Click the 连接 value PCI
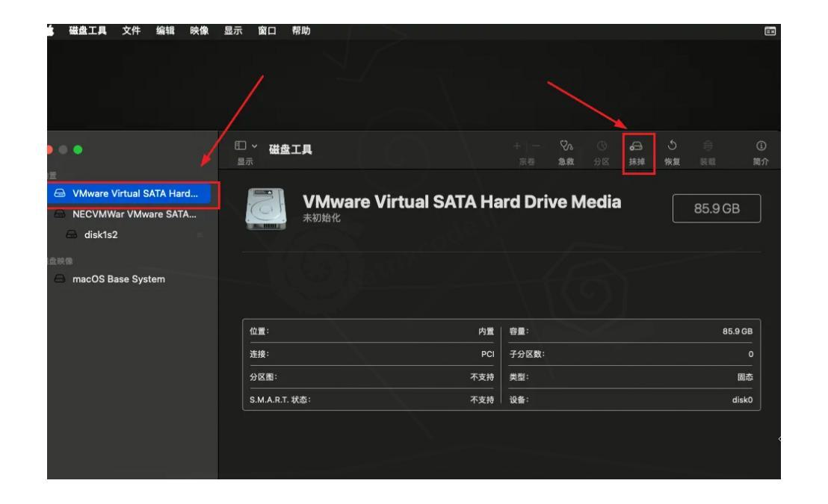This screenshot has width=828, height=504. (487, 354)
